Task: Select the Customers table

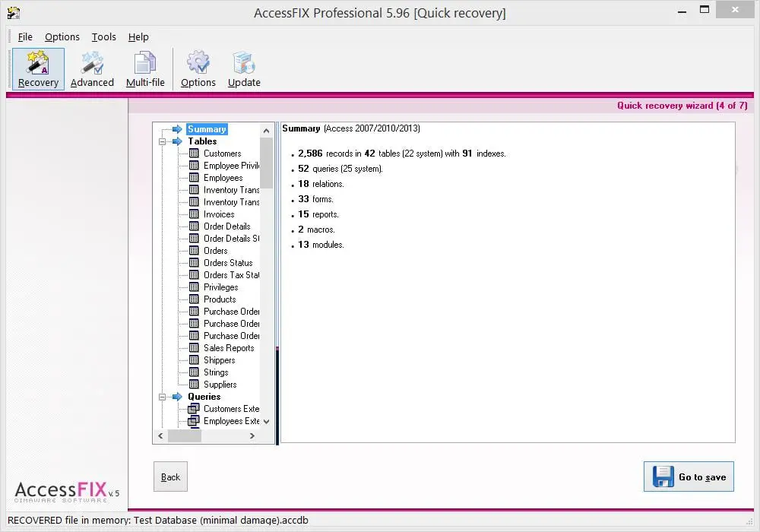Action: [x=222, y=153]
